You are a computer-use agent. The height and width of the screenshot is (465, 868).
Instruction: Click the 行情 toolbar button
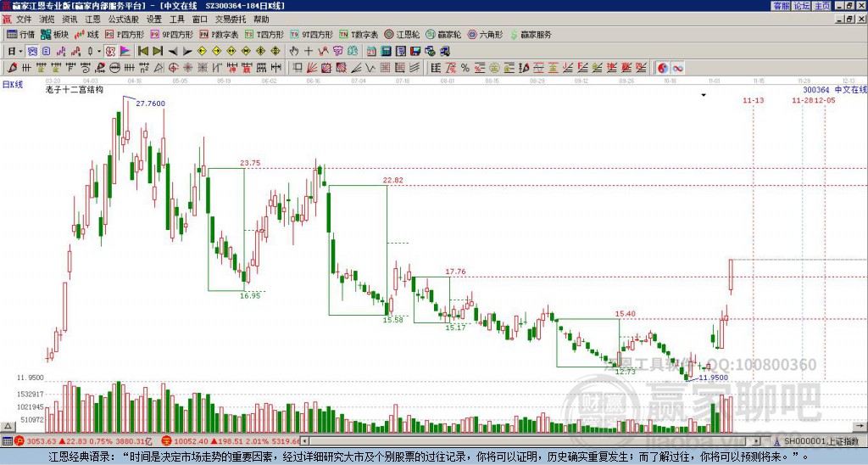click(20, 34)
